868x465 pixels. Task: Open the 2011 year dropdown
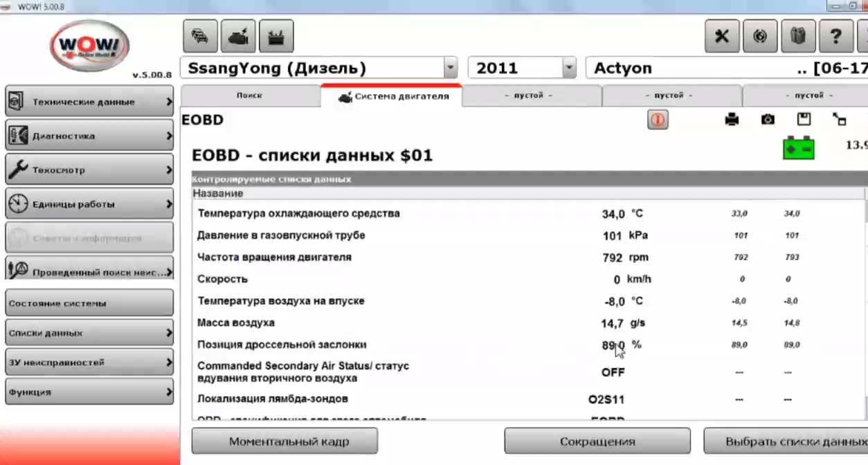569,68
